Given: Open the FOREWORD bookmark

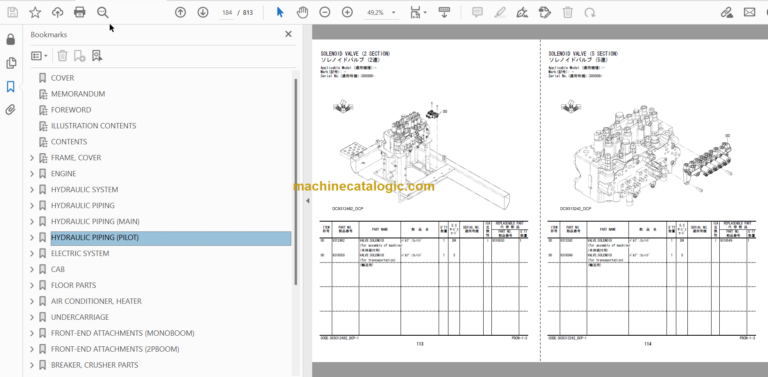Looking at the screenshot, I should tap(71, 110).
